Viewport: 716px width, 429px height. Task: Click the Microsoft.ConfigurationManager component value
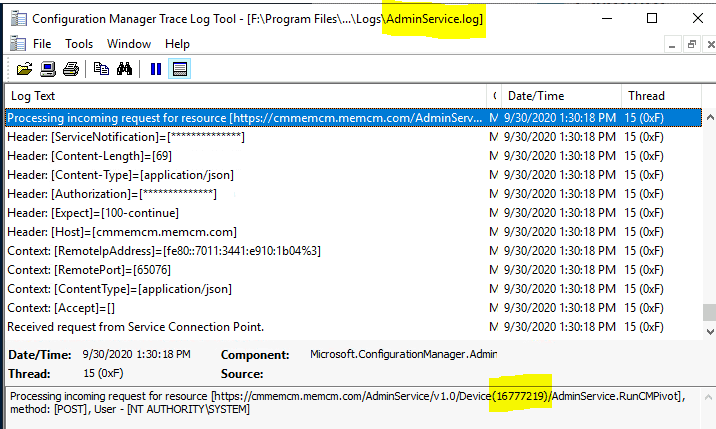point(403,354)
